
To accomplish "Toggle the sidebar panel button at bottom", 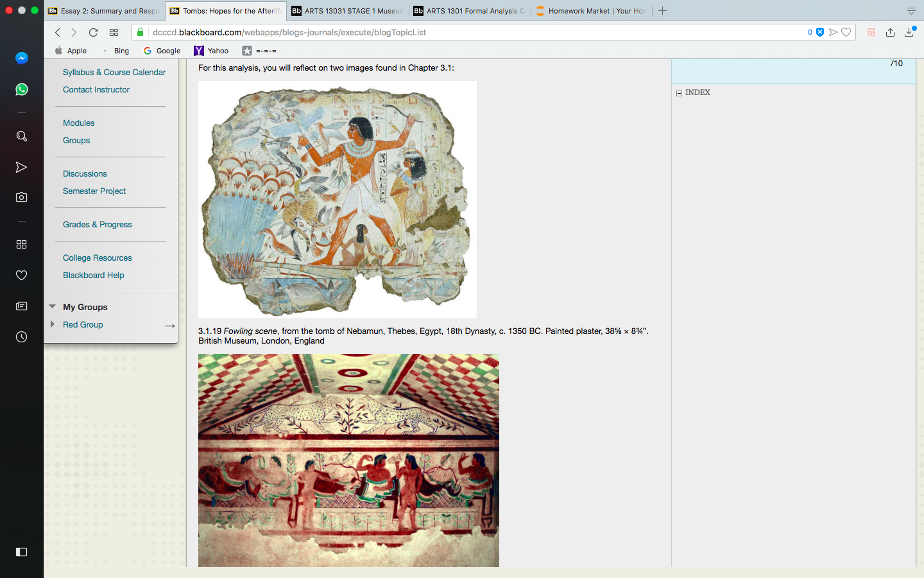I will click(x=21, y=552).
